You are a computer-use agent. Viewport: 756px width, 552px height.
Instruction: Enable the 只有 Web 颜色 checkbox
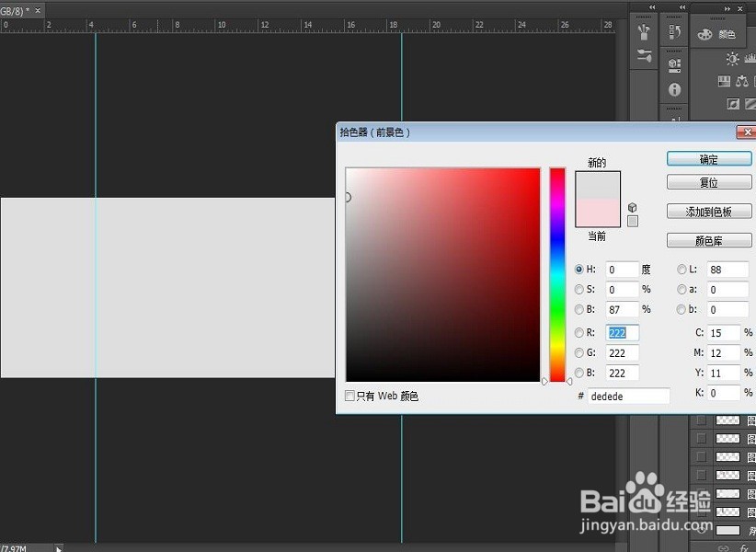pos(349,396)
